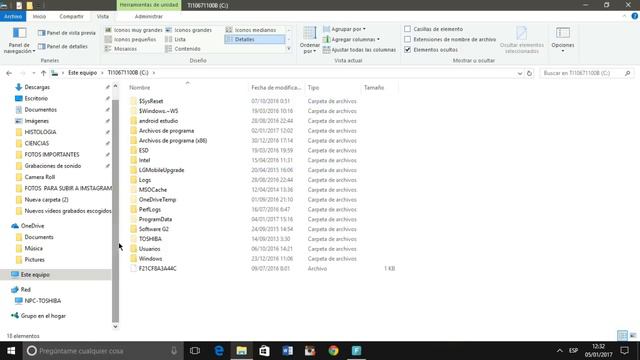
Task: Click Ocultar elementos seleccionados
Action: pyautogui.click(x=522, y=40)
